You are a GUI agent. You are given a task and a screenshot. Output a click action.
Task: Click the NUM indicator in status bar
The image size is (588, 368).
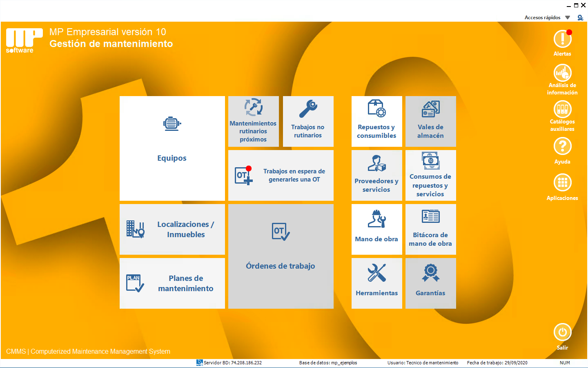click(565, 363)
